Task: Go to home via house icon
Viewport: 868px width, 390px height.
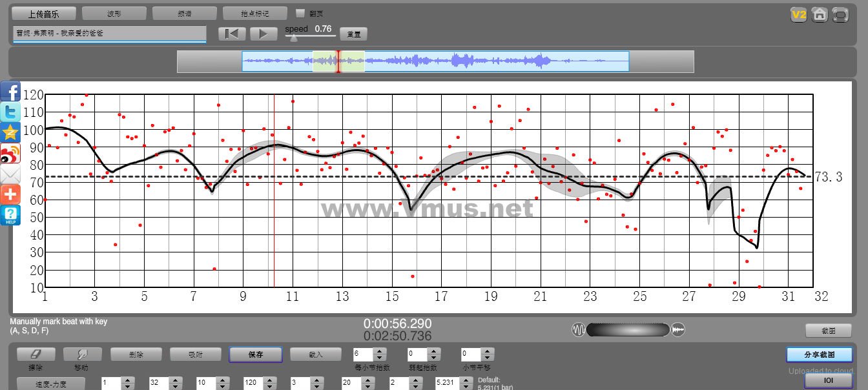Action: click(x=820, y=15)
